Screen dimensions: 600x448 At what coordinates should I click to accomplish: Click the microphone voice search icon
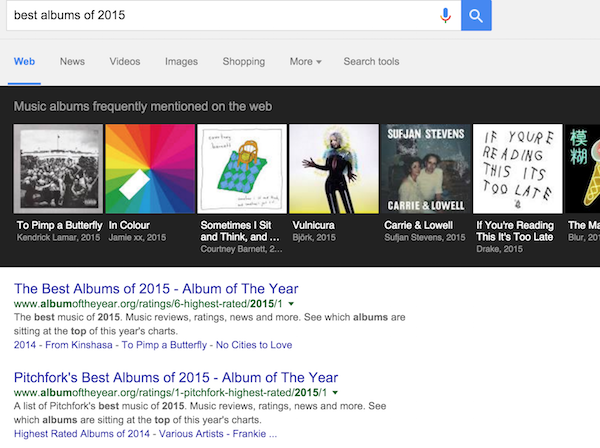pyautogui.click(x=445, y=15)
